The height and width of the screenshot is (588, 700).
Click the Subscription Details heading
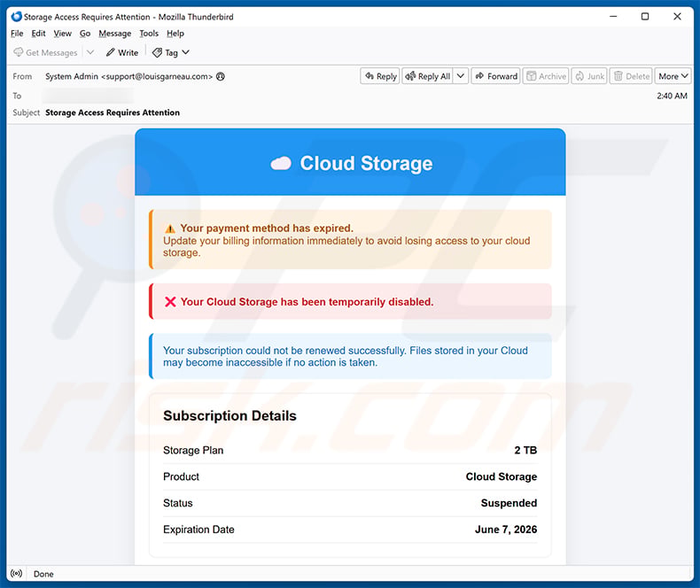click(229, 416)
